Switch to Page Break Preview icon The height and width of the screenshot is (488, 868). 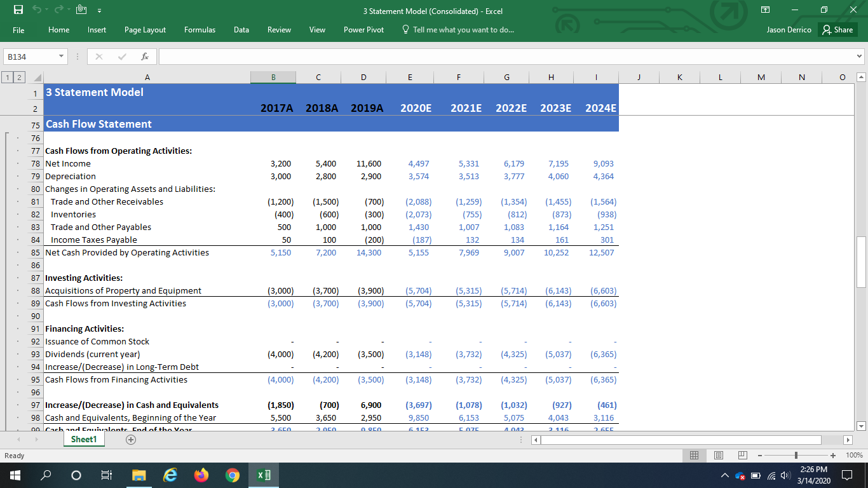click(742, 456)
